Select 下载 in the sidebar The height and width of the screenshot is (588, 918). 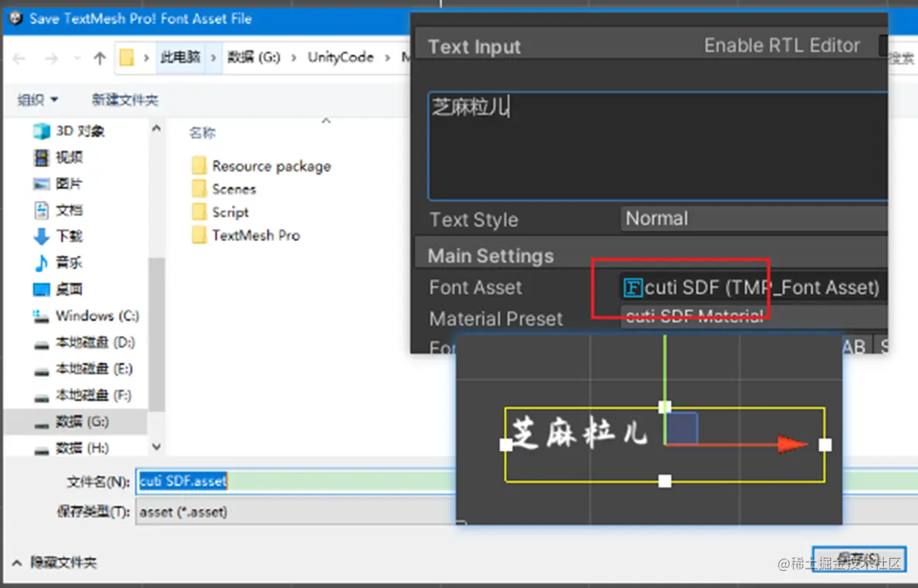[59, 236]
